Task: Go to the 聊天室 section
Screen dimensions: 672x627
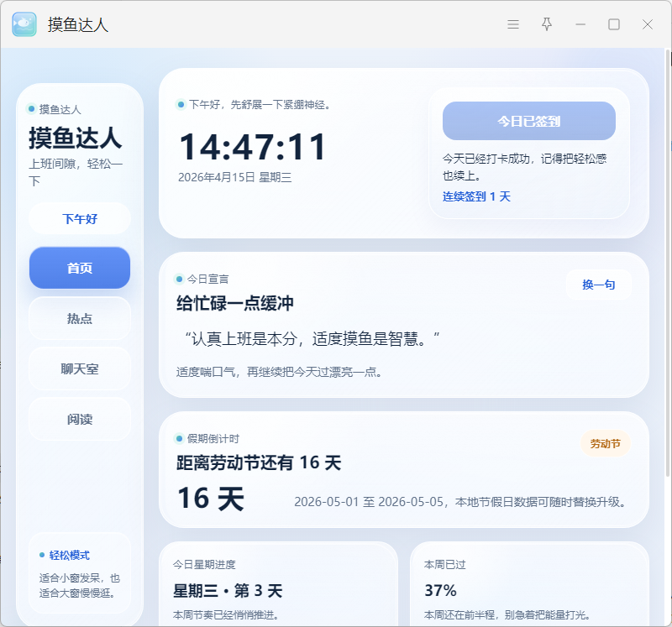Action: [80, 368]
